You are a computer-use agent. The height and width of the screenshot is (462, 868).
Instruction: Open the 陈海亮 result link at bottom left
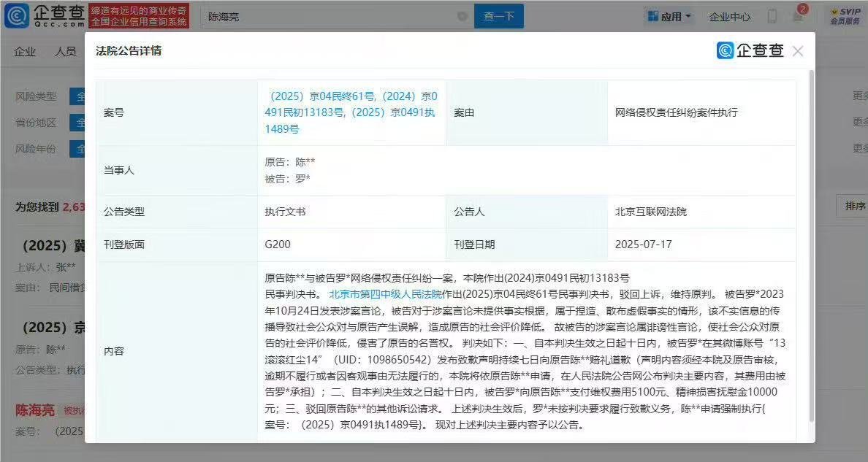(35, 410)
